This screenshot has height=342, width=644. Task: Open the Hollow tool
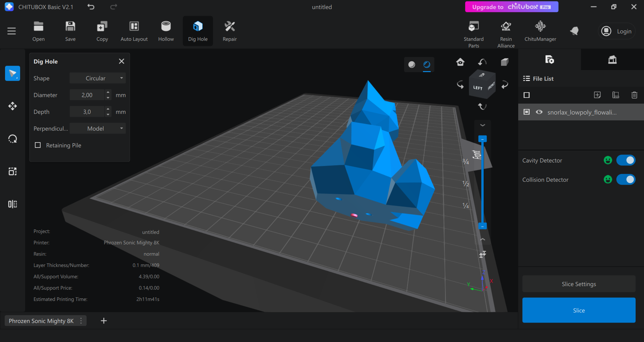tap(166, 31)
